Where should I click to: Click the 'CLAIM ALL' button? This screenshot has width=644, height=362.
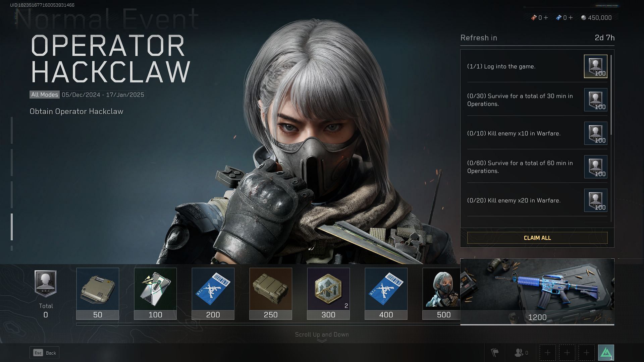[x=537, y=238]
